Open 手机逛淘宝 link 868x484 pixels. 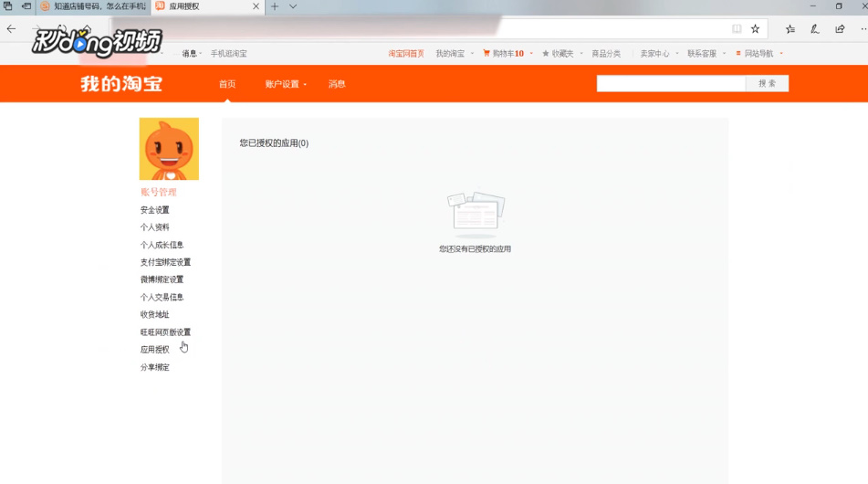click(x=228, y=54)
